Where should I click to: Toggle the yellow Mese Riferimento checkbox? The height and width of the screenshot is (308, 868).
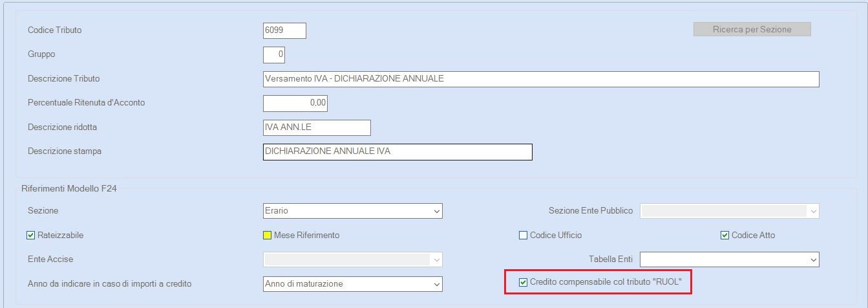267,236
